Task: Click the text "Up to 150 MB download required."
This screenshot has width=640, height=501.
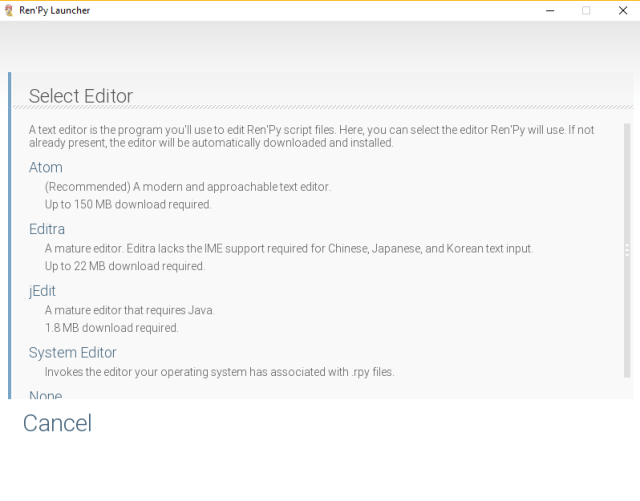Action: 128,204
